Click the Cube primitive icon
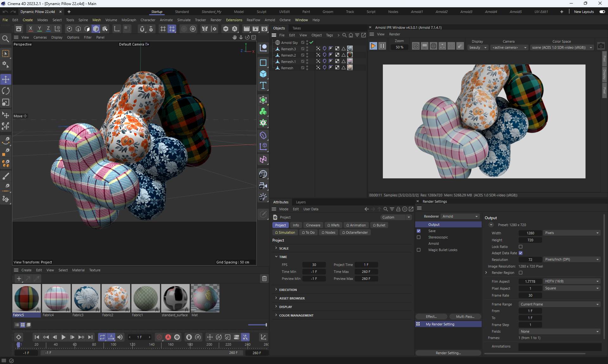This screenshot has width=608, height=364. (263, 74)
